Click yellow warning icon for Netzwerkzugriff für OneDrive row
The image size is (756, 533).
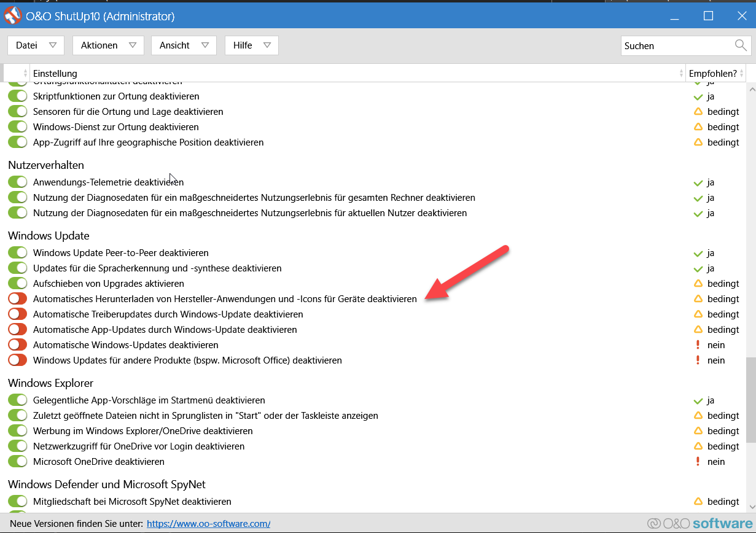(x=698, y=446)
